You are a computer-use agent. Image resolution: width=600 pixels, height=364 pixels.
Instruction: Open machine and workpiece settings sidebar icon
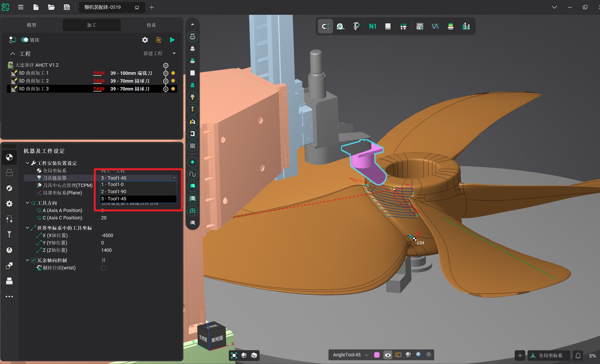point(9,157)
